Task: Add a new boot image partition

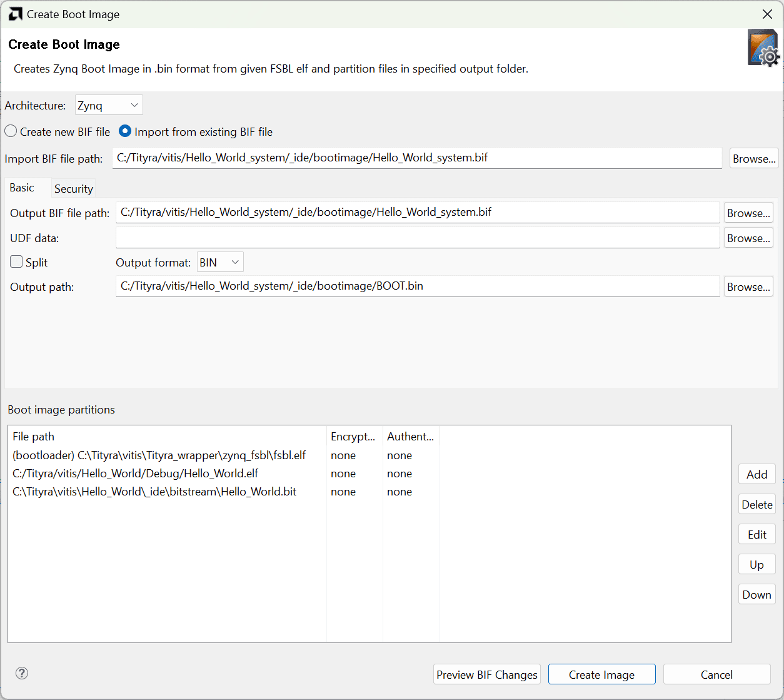Action: tap(756, 474)
